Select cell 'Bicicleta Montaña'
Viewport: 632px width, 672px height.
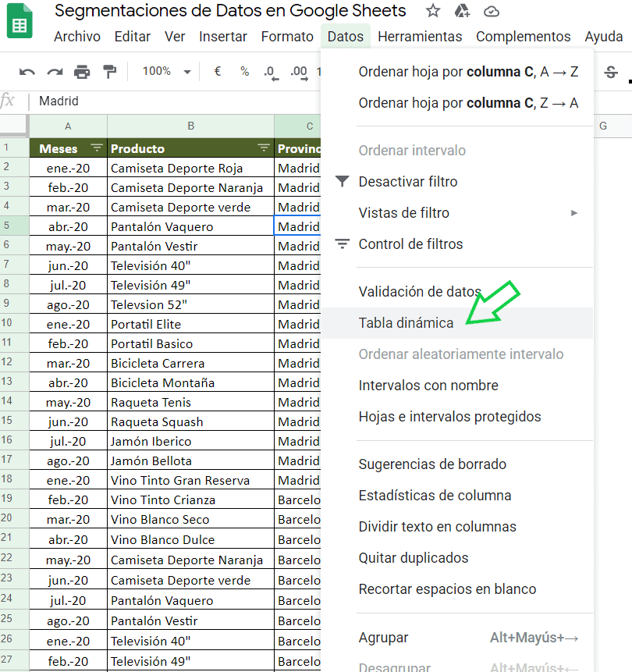click(x=190, y=382)
